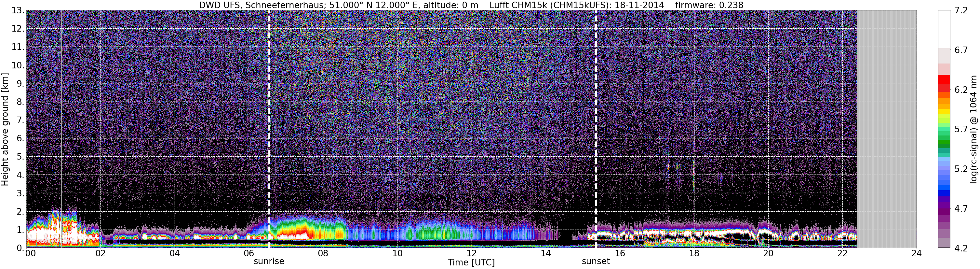Click the colorbar tick label '6.7'
The height and width of the screenshot is (269, 980).
tap(961, 50)
